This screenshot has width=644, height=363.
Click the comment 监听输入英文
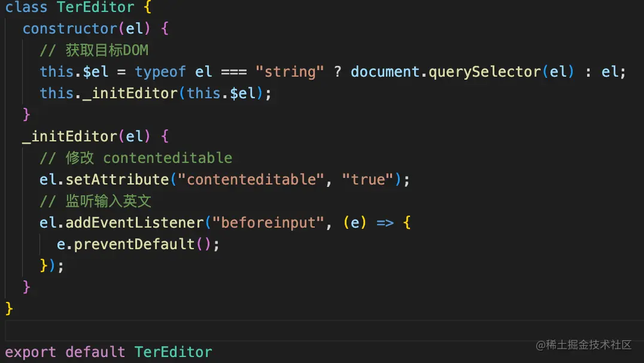96,201
